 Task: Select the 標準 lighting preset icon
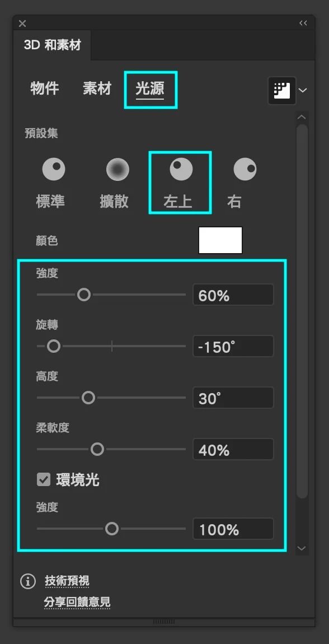click(54, 169)
